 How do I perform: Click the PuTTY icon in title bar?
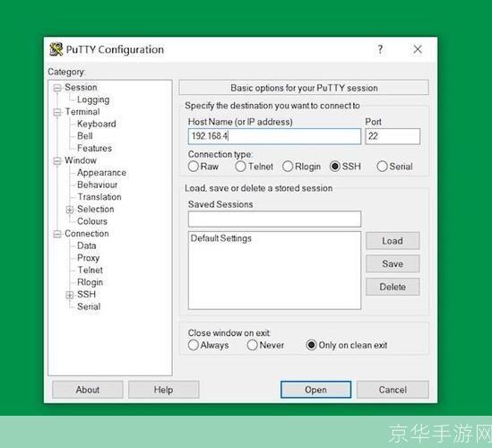[x=56, y=49]
